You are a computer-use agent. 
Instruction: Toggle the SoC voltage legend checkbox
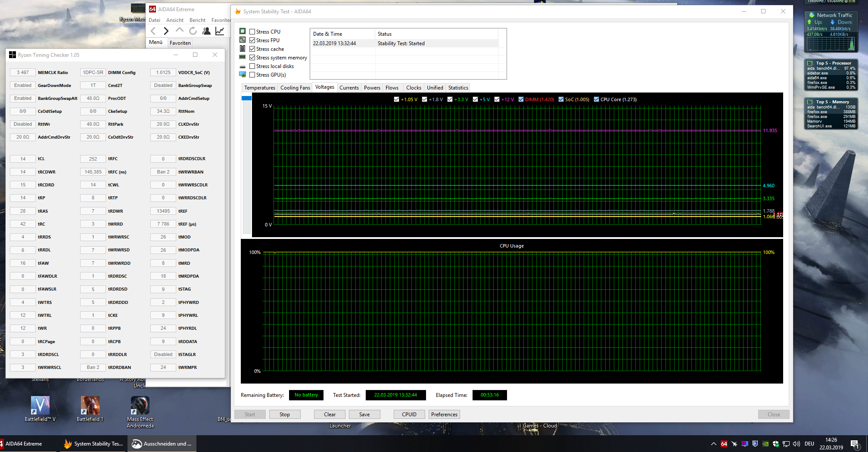(561, 99)
